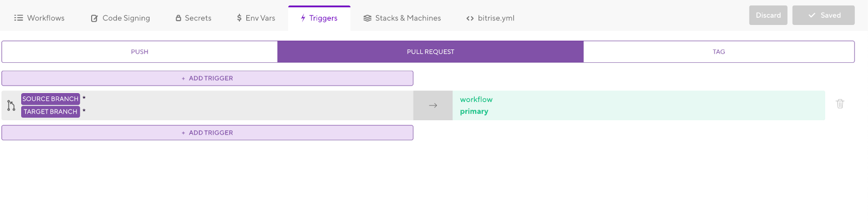
Task: Click the top ADD TRIGGER button
Action: (x=207, y=78)
